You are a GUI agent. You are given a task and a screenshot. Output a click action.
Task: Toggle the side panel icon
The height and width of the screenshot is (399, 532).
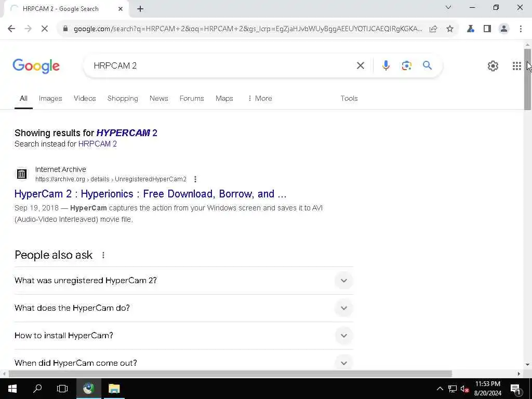[x=487, y=29]
